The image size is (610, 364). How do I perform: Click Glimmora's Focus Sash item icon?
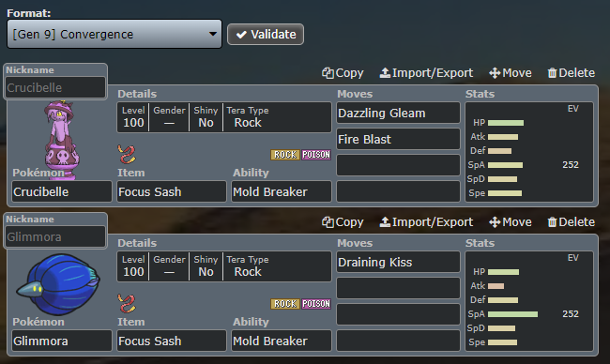coord(127,303)
